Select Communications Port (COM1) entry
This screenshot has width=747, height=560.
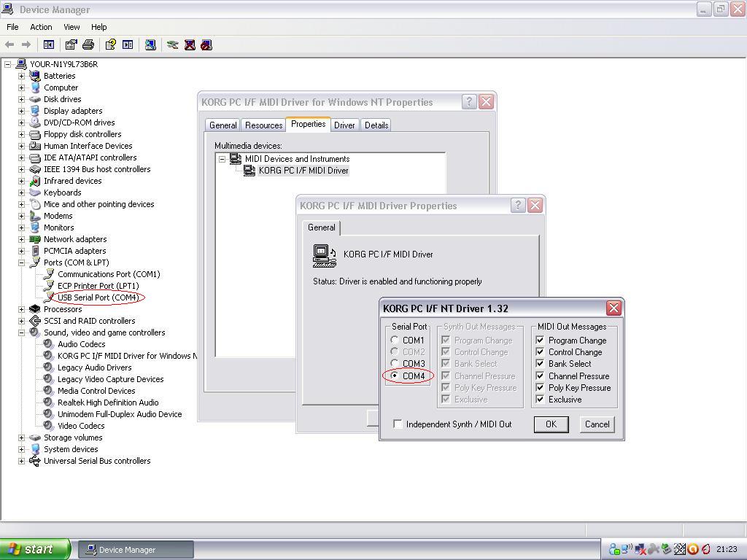point(109,274)
